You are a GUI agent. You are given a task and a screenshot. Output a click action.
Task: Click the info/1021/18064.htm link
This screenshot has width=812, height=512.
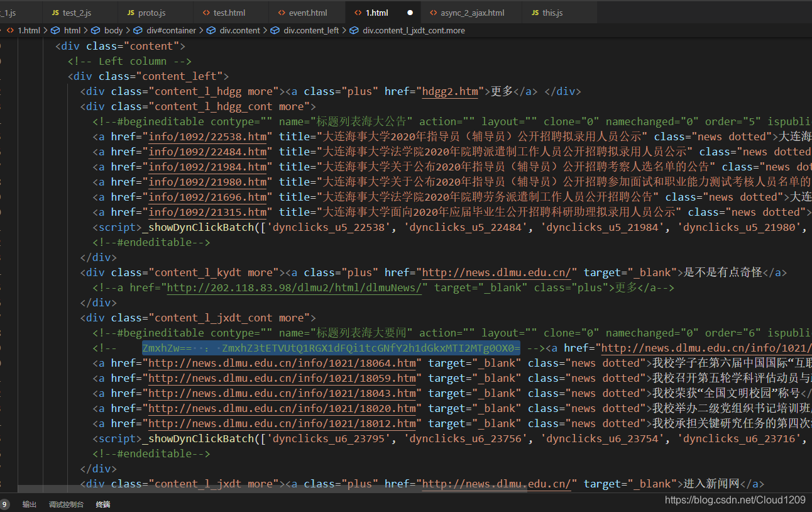pos(282,364)
